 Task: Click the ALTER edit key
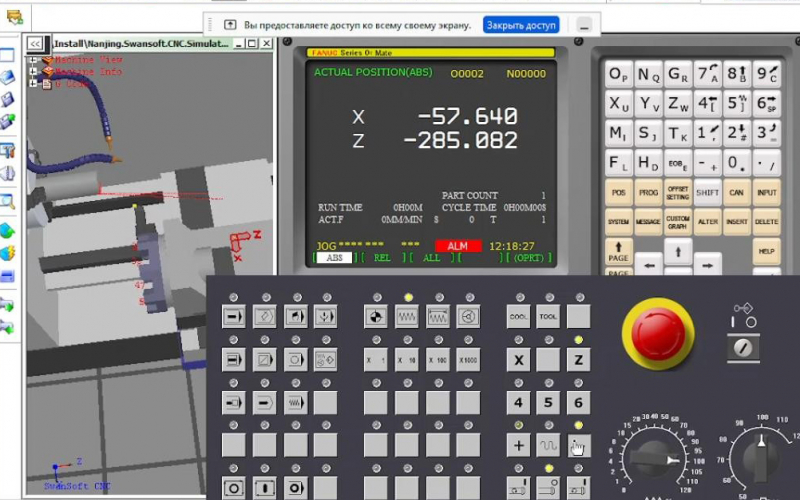707,221
